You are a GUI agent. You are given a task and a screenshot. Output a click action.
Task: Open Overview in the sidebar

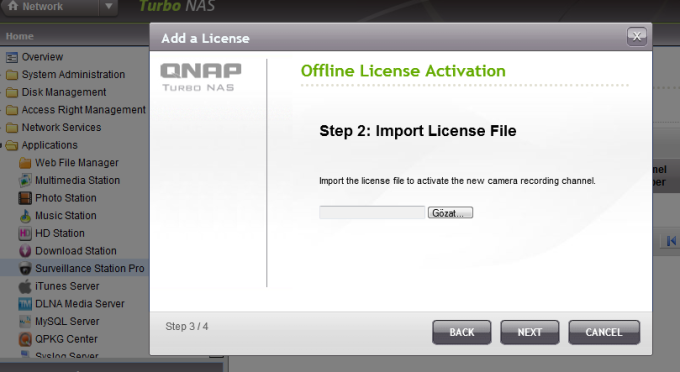(42, 57)
